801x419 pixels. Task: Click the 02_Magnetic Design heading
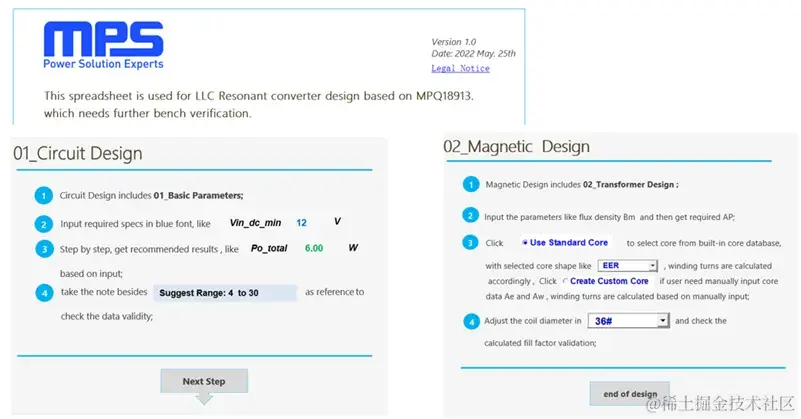[516, 147]
